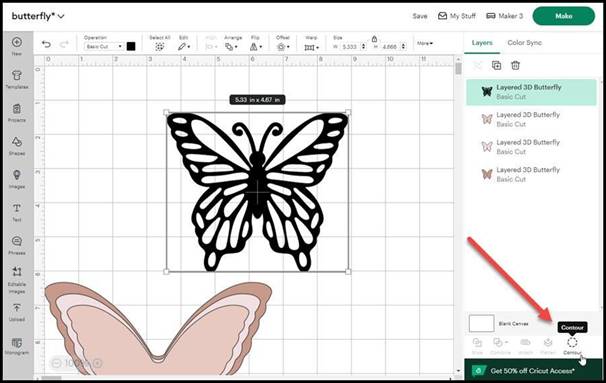
Task: Toggle the size aspect-ratio lock icon
Action: click(x=374, y=39)
